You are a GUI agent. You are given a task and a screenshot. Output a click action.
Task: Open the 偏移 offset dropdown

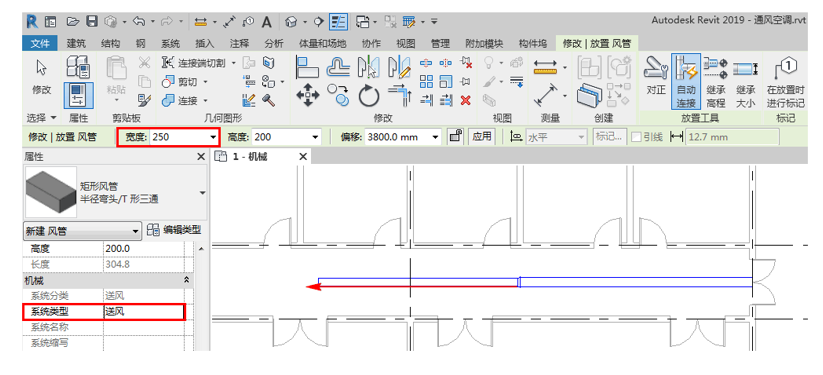(x=435, y=138)
